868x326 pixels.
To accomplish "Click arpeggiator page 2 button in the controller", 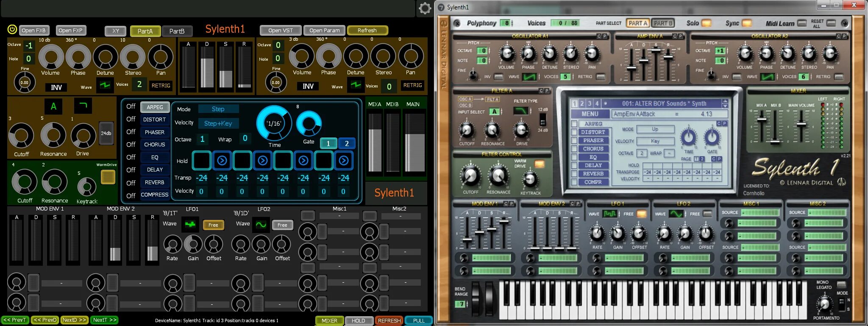I will 347,143.
